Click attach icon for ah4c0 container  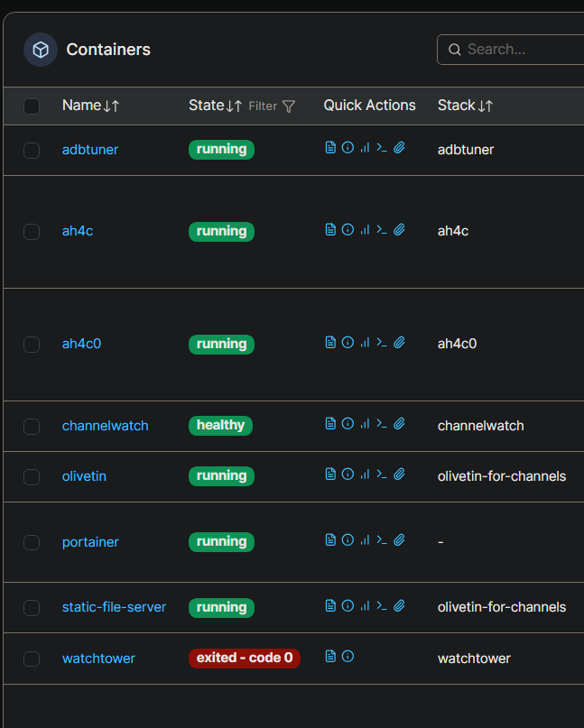click(x=399, y=342)
